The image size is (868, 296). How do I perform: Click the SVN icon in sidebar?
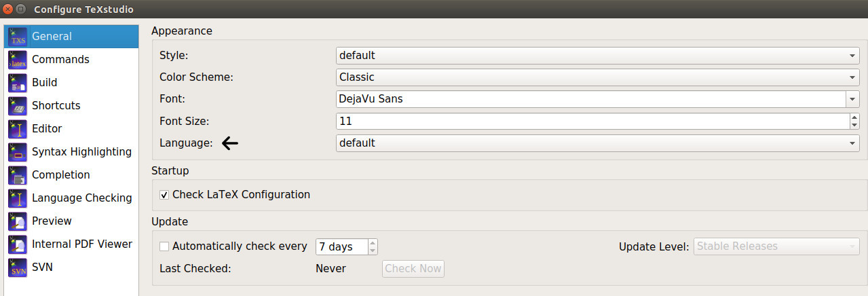[18, 267]
